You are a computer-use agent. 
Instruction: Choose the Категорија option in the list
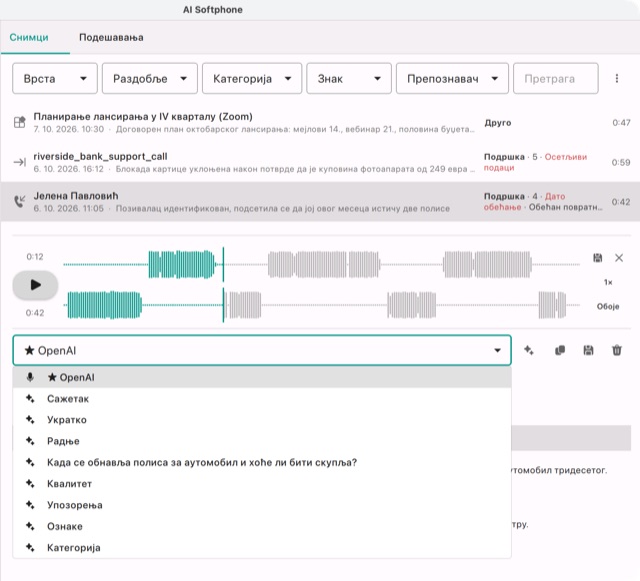262,548
